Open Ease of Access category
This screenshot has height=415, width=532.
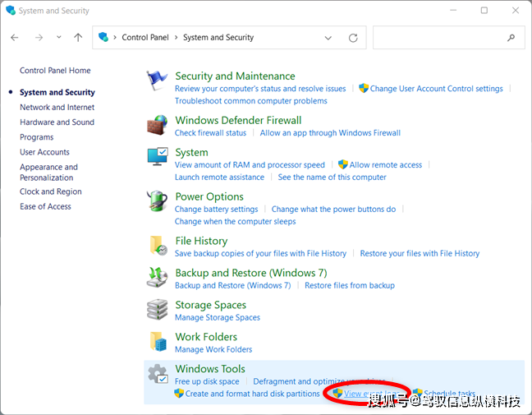coord(45,206)
